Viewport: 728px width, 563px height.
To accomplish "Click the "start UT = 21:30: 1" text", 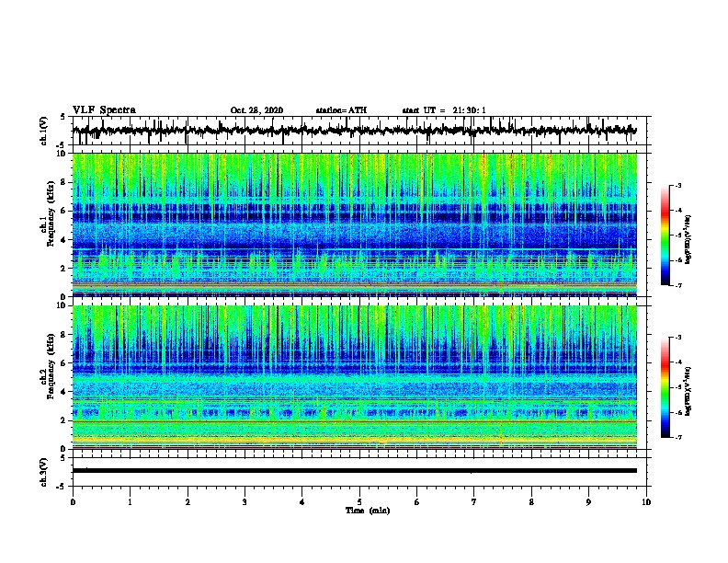I will (x=444, y=110).
